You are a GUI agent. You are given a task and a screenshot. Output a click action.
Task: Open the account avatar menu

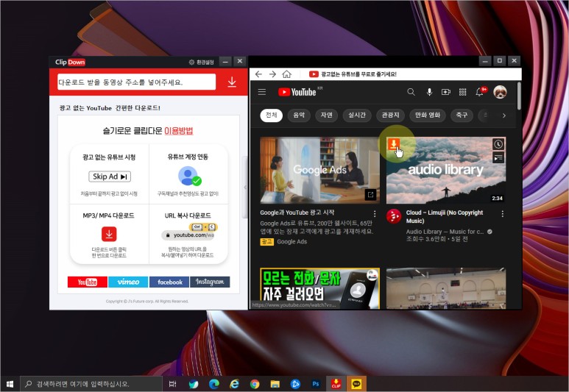(500, 92)
